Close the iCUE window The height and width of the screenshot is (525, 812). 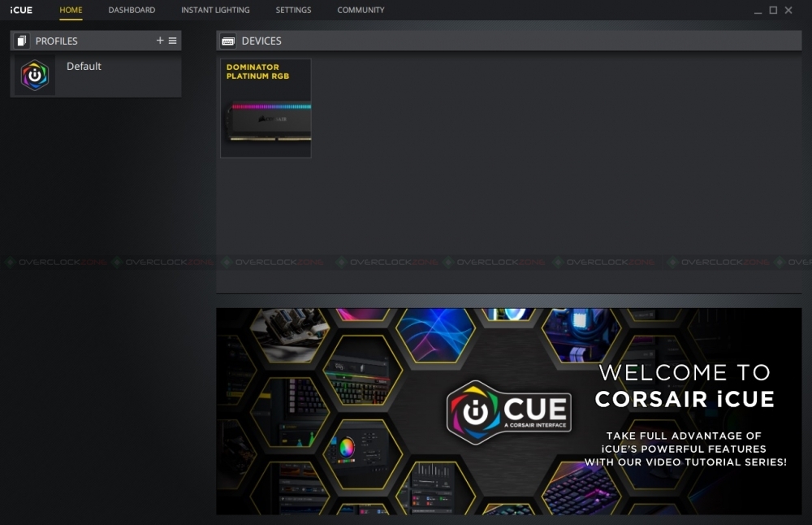point(788,10)
